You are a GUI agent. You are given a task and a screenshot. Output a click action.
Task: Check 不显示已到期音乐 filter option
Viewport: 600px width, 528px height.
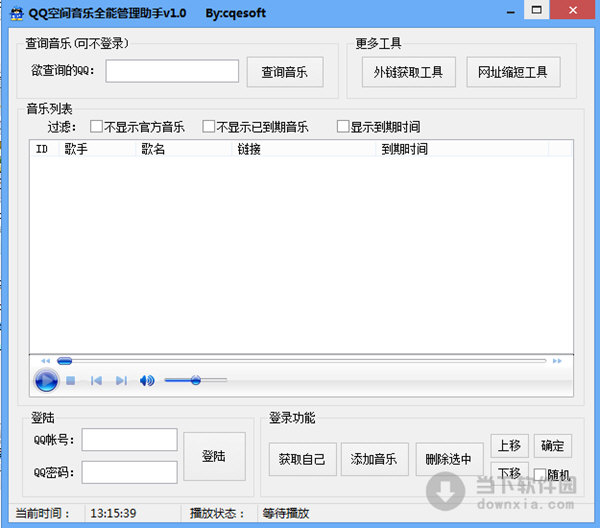(209, 127)
